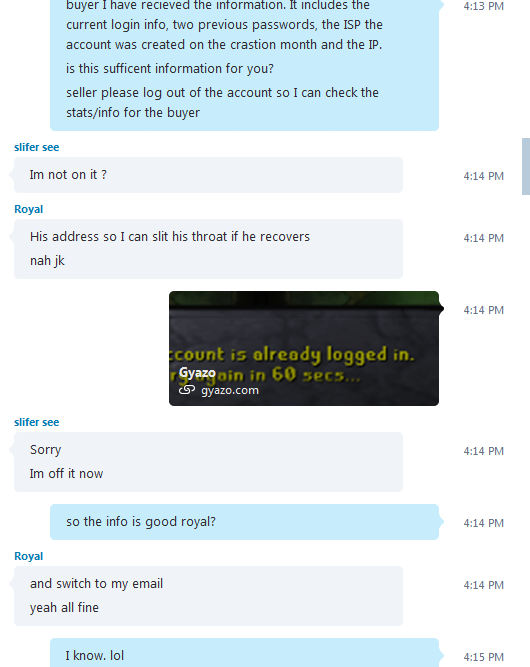The height and width of the screenshot is (667, 530).
Task: Click the scrollbar thumb on the right edge
Action: point(526,166)
